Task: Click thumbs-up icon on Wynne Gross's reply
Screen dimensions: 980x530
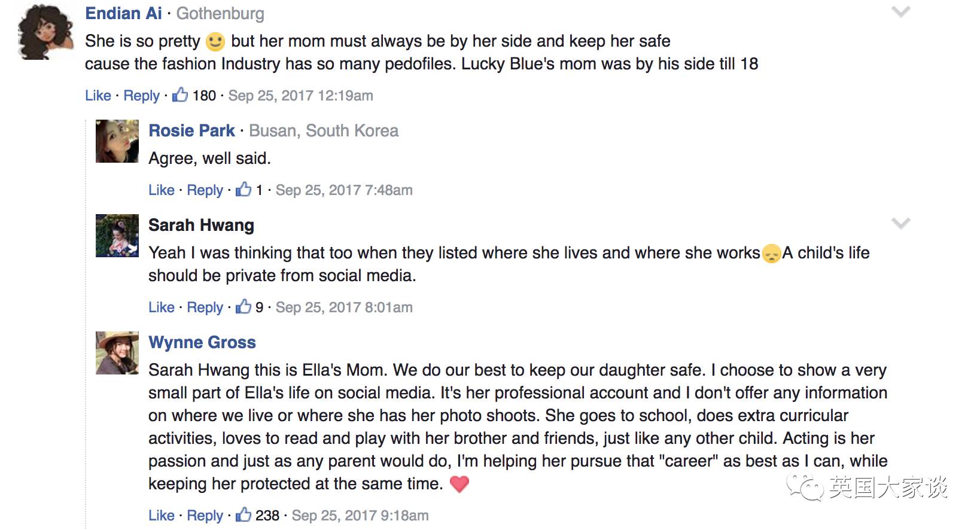Action: (244, 514)
